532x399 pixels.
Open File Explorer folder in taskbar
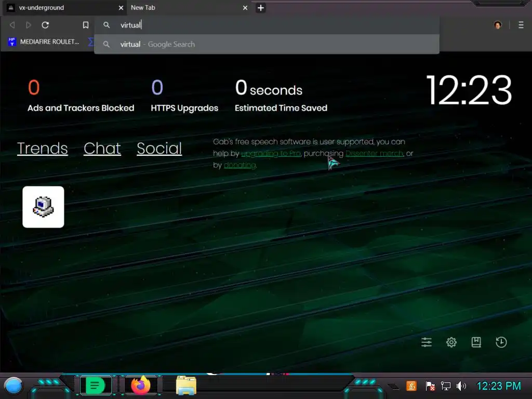186,386
